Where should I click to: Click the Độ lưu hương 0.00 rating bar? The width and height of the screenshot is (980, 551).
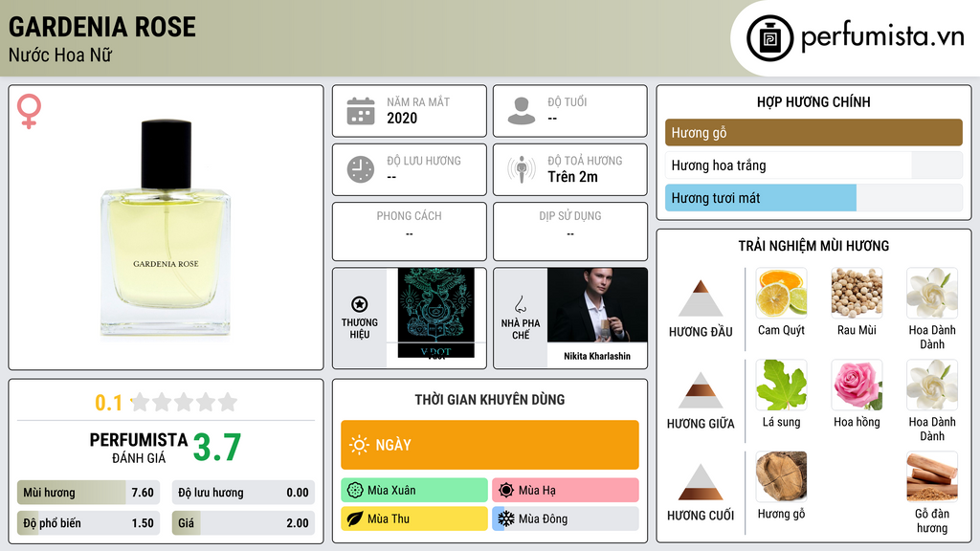(x=243, y=493)
